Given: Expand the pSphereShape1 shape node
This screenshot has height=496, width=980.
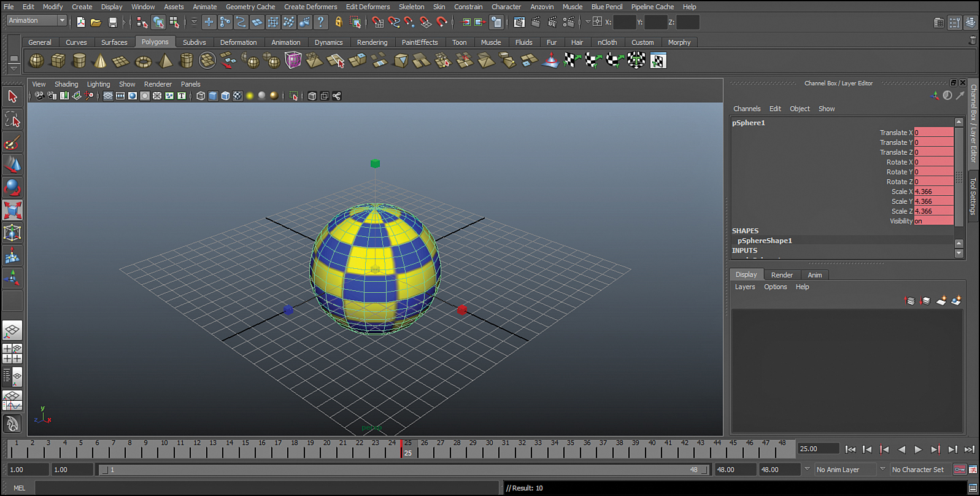Looking at the screenshot, I should pos(765,241).
